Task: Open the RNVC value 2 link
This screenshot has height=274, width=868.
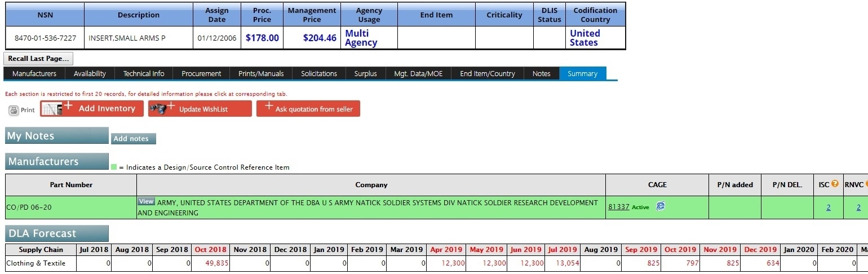Action: pos(858,207)
